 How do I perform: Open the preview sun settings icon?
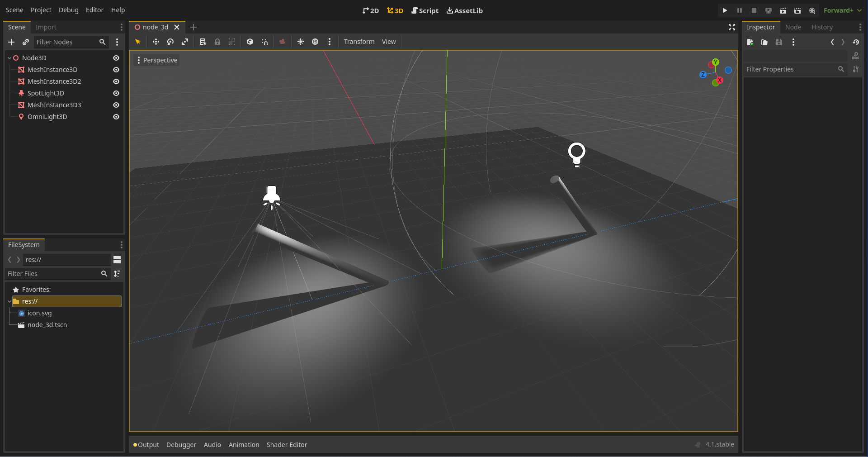click(301, 42)
